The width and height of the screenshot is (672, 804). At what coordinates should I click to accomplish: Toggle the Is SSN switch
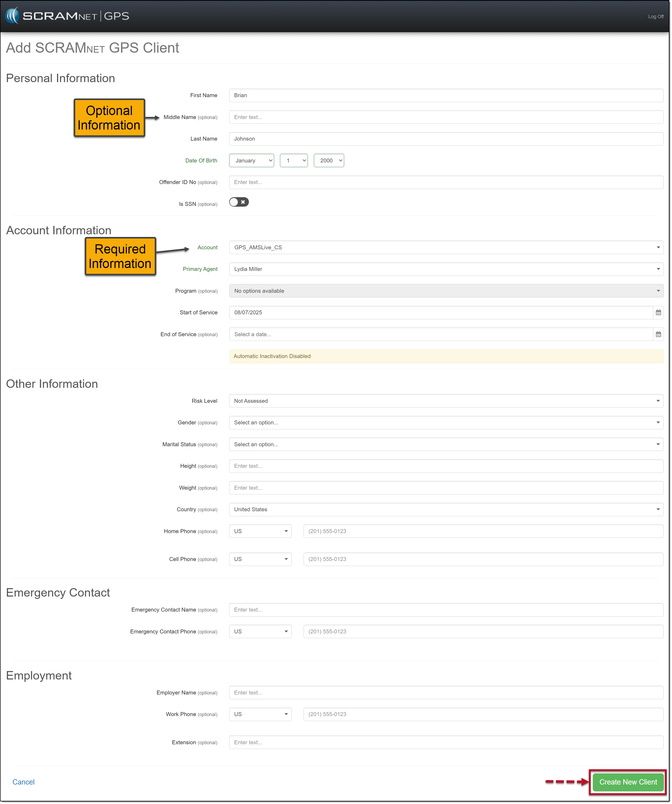239,202
